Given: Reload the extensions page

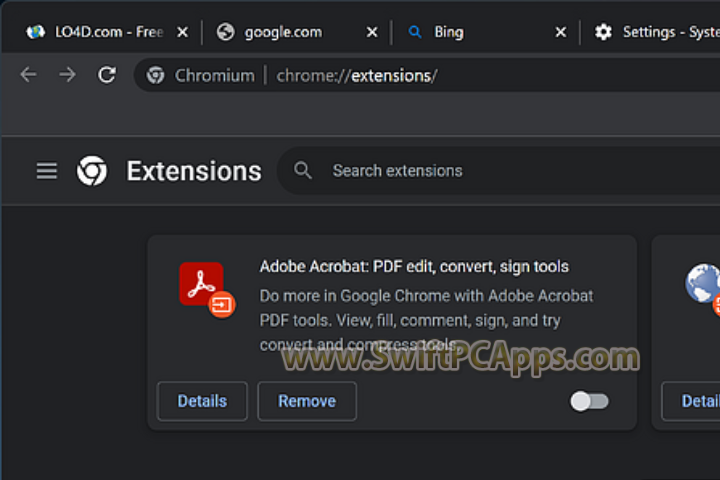Looking at the screenshot, I should coord(107,74).
